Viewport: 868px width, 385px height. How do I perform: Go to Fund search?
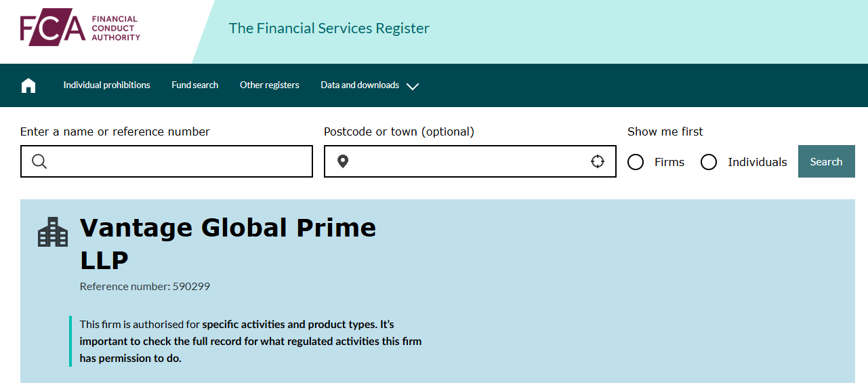[x=195, y=85]
